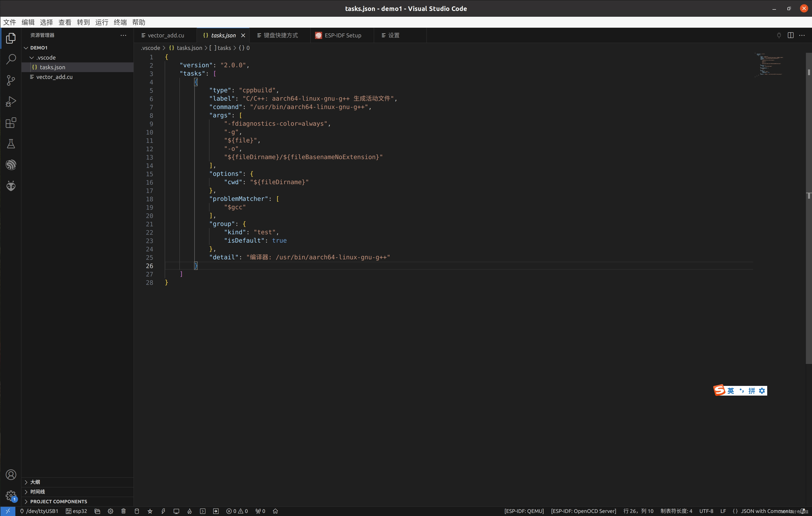Image resolution: width=812 pixels, height=516 pixels.
Task: Change target device esp32 in status bar
Action: point(76,511)
